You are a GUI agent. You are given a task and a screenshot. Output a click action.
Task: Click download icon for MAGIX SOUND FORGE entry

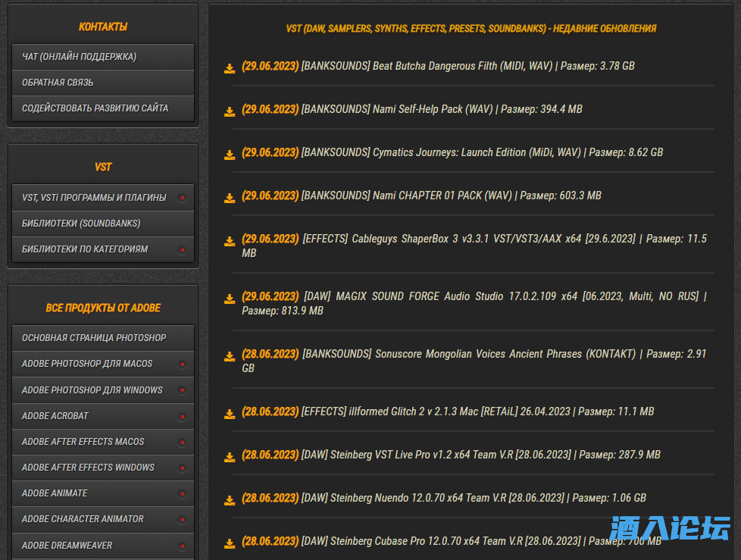[x=230, y=299]
